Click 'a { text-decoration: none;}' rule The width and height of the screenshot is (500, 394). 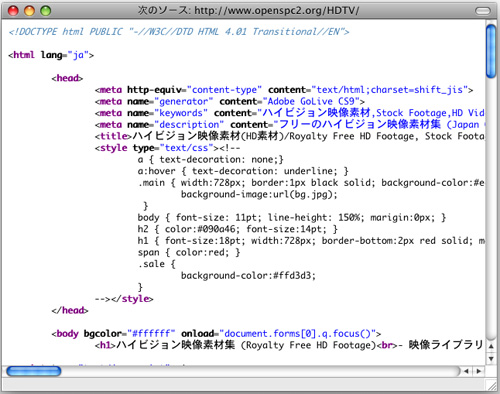click(211, 159)
